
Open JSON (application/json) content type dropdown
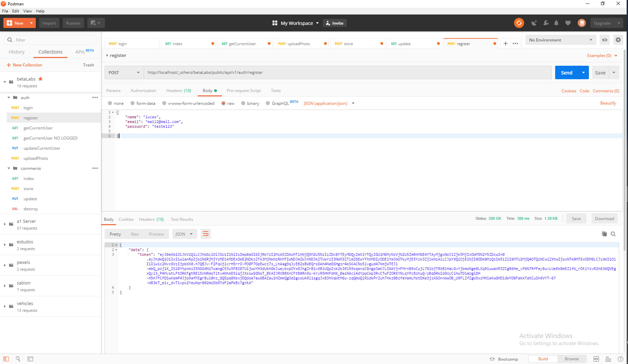(329, 103)
